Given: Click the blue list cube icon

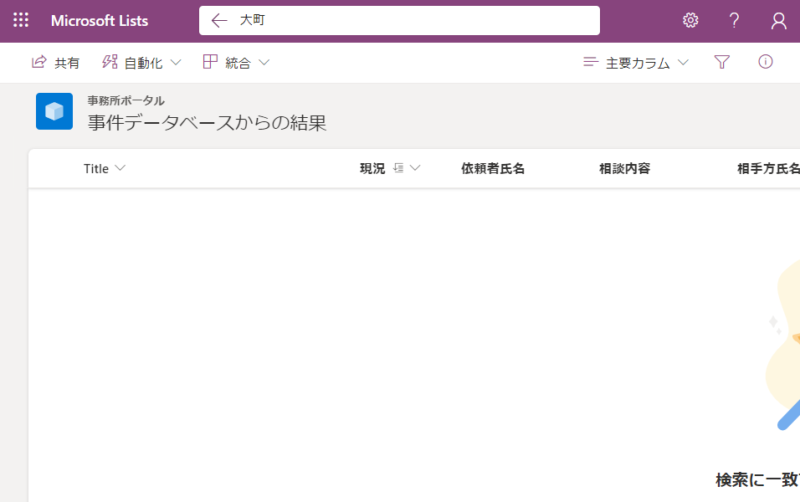Looking at the screenshot, I should click(54, 111).
